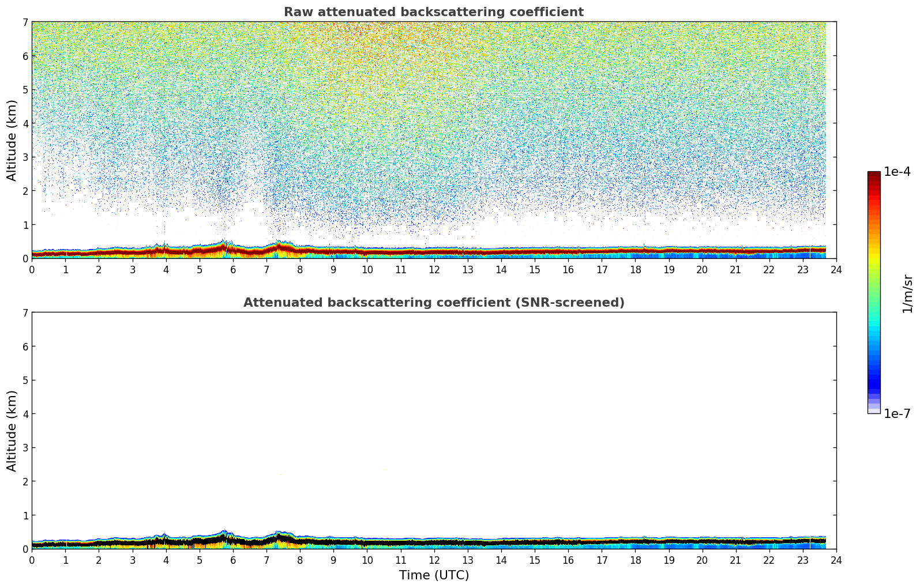This screenshot has width=920, height=588.
Task: Click the 7 km tick on top plot
Action: tap(25, 22)
